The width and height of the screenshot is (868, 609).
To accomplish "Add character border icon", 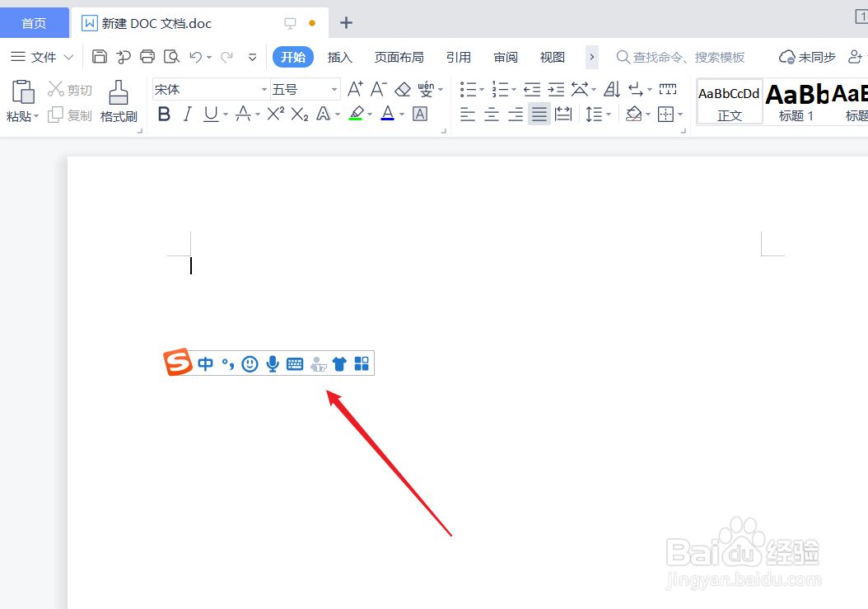I will [x=420, y=115].
